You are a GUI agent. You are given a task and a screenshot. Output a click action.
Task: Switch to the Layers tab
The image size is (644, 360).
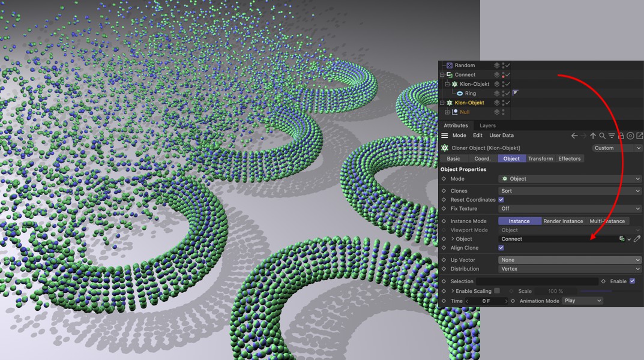pyautogui.click(x=487, y=125)
